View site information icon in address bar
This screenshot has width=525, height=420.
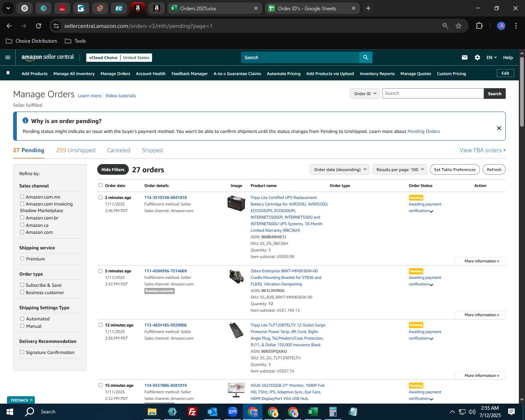tap(56, 26)
